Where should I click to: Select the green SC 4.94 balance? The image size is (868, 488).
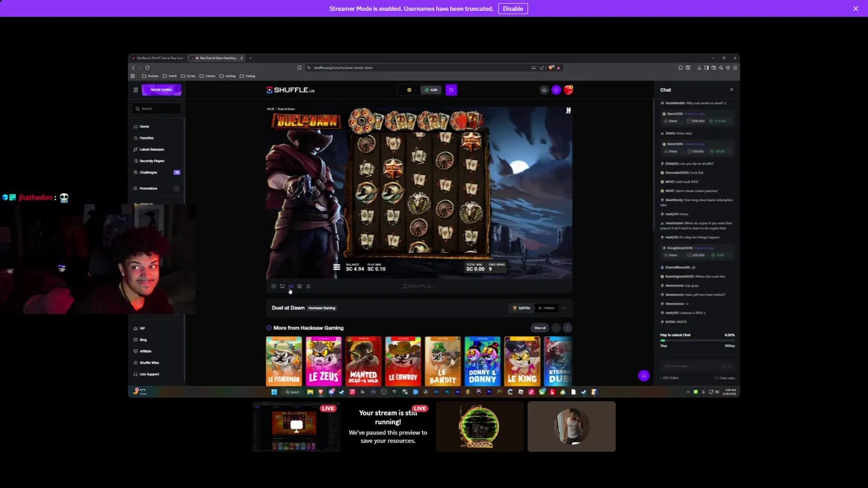click(x=431, y=89)
